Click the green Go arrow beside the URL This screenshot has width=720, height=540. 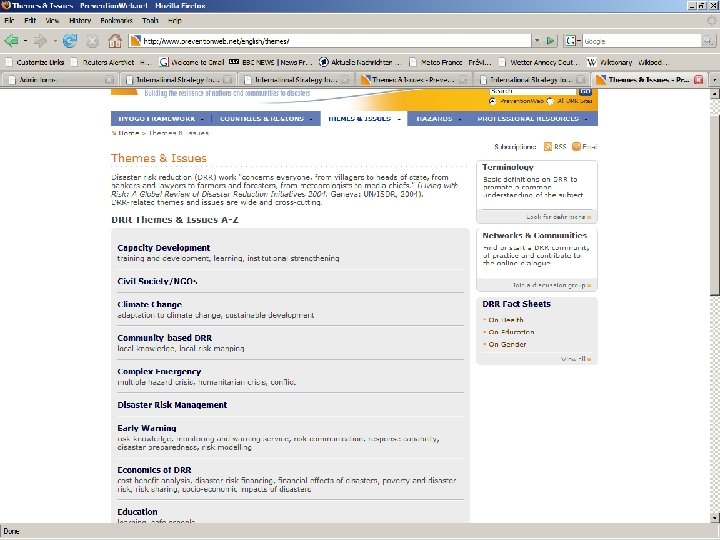550,41
